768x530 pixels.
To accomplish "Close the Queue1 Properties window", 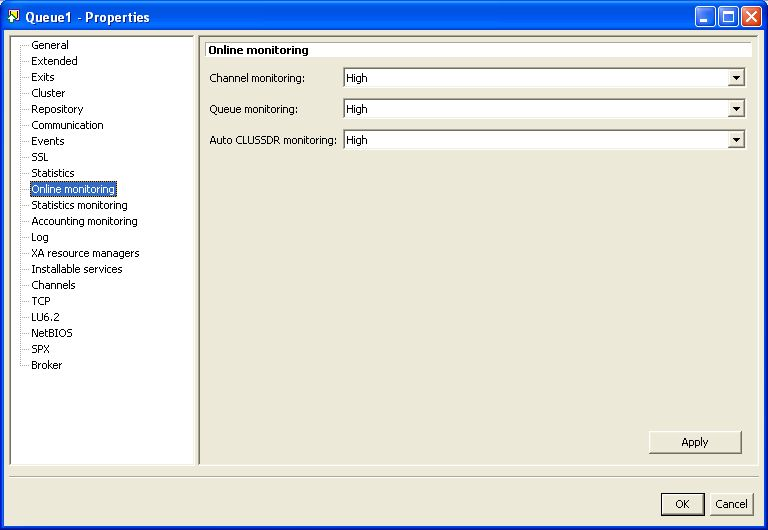I will click(751, 17).
